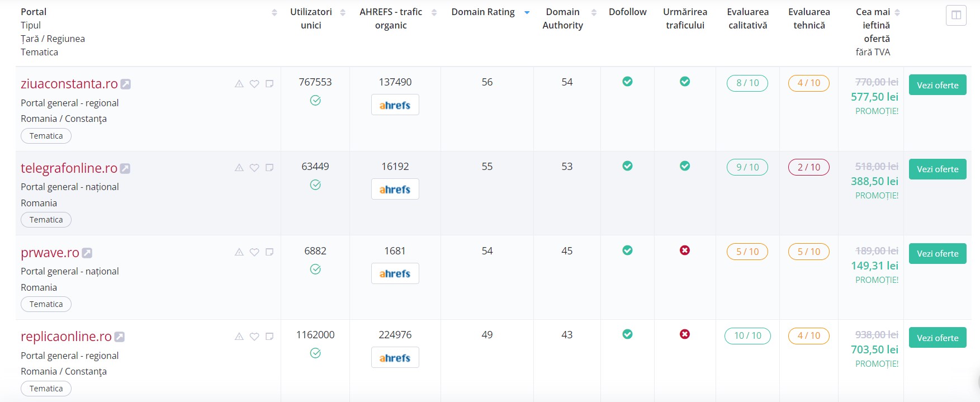Open the note icon for replicaonline.ro
Viewport: 980px width, 402px height.
(x=269, y=337)
